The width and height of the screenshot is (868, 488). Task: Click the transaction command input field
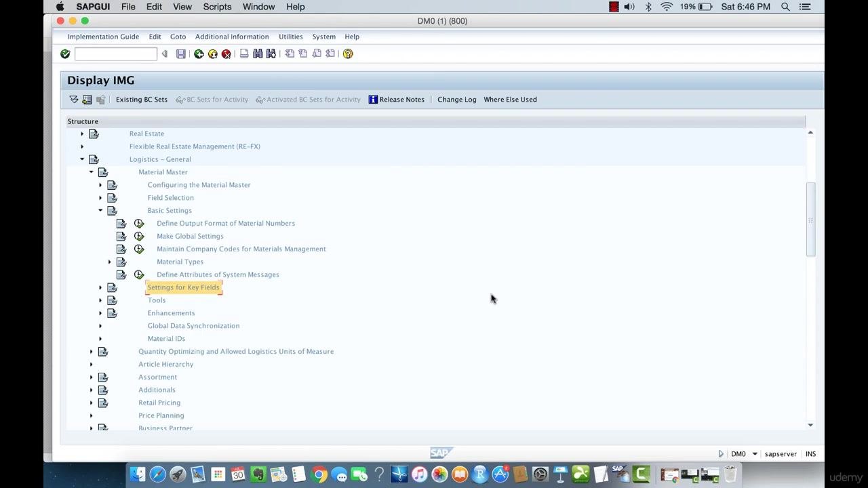(116, 54)
